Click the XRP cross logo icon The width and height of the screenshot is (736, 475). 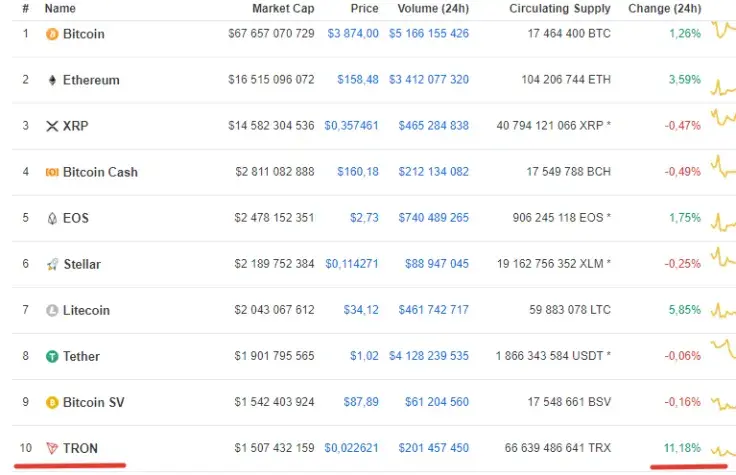(x=52, y=126)
